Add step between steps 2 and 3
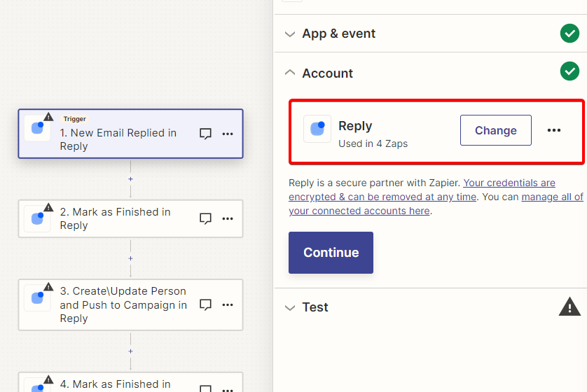Image resolution: width=587 pixels, height=392 pixels. (x=130, y=258)
